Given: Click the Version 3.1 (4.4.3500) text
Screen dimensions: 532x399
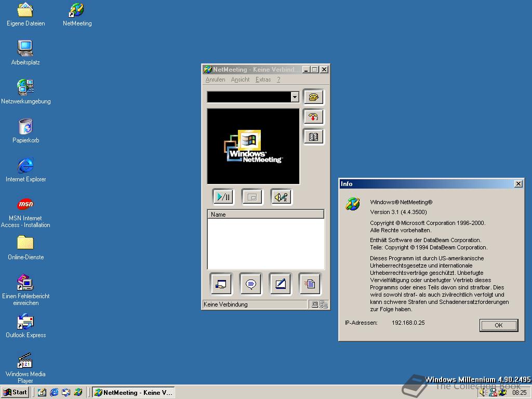Looking at the screenshot, I should (398, 212).
